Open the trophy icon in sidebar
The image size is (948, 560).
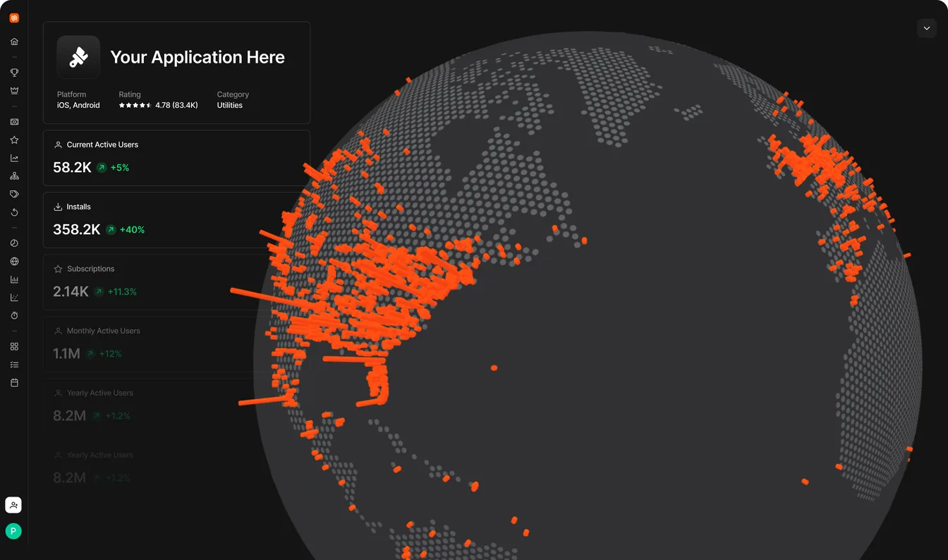point(14,72)
